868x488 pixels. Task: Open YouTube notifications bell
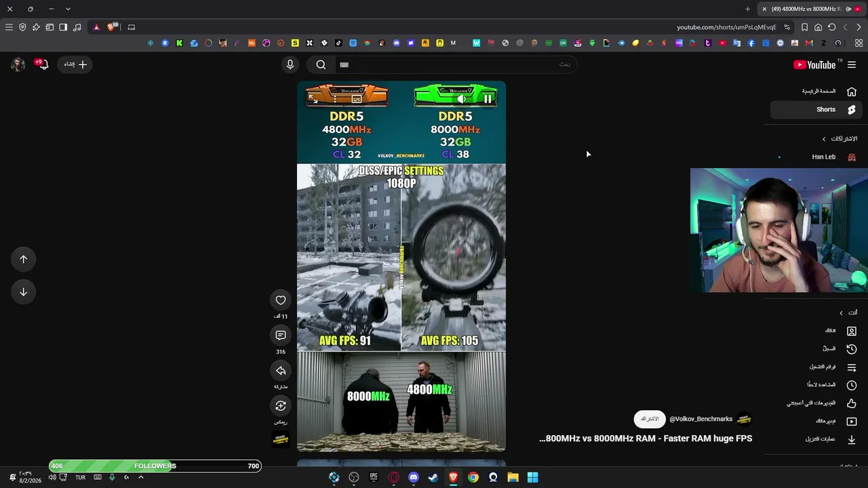click(x=43, y=64)
